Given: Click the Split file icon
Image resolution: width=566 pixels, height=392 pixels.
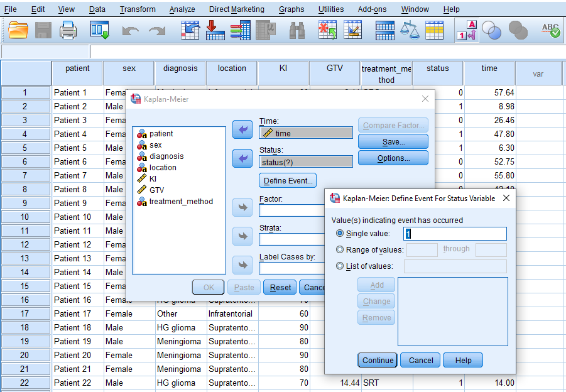Looking at the screenshot, I should tap(385, 30).
